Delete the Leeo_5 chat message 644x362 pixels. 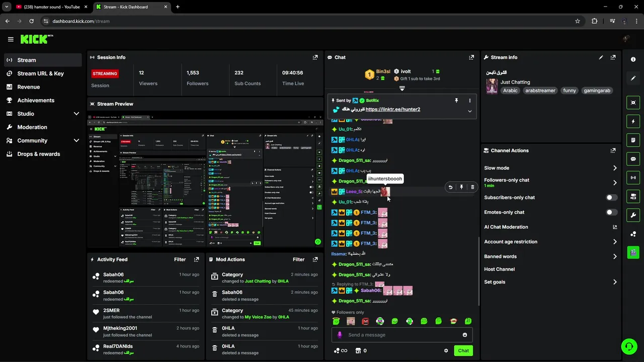[x=472, y=187]
